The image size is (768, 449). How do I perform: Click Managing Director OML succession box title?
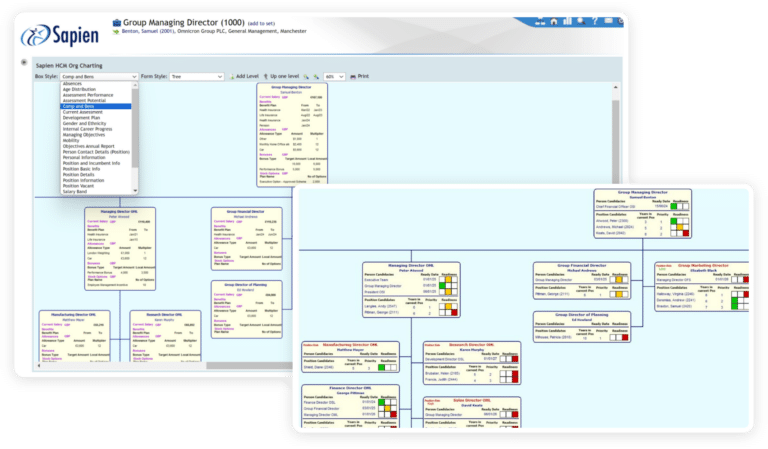[411, 265]
